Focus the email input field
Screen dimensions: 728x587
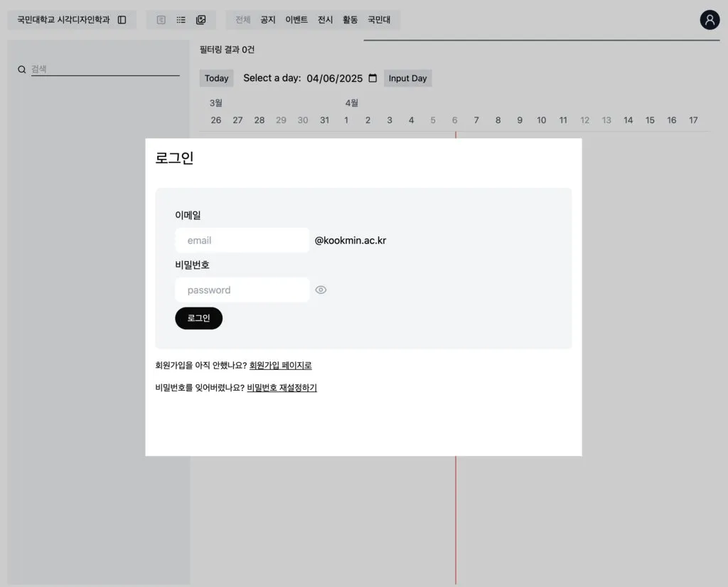pos(242,240)
